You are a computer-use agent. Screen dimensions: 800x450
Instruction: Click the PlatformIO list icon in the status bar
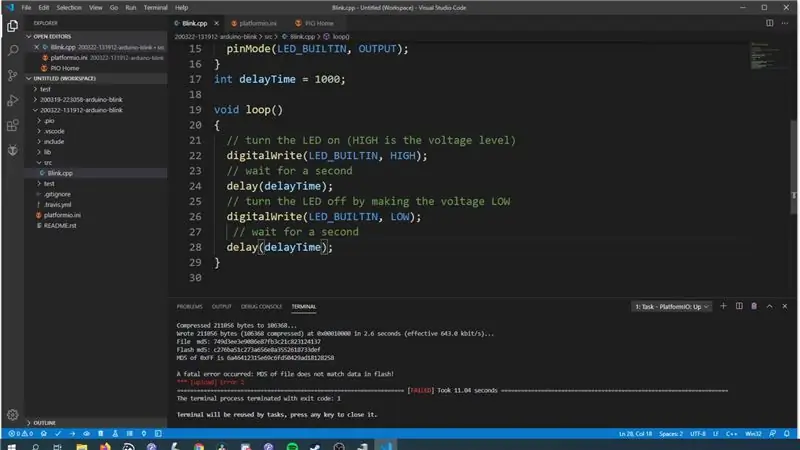click(x=130, y=434)
